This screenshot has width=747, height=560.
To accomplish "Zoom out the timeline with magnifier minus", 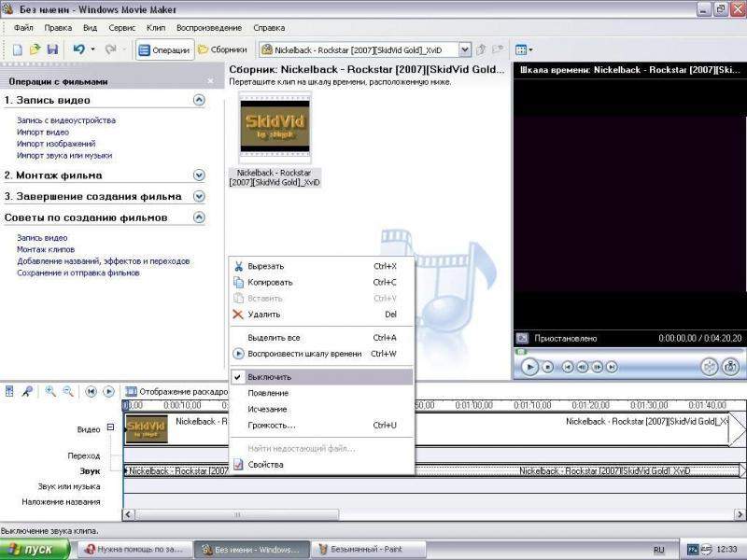I will point(67,391).
